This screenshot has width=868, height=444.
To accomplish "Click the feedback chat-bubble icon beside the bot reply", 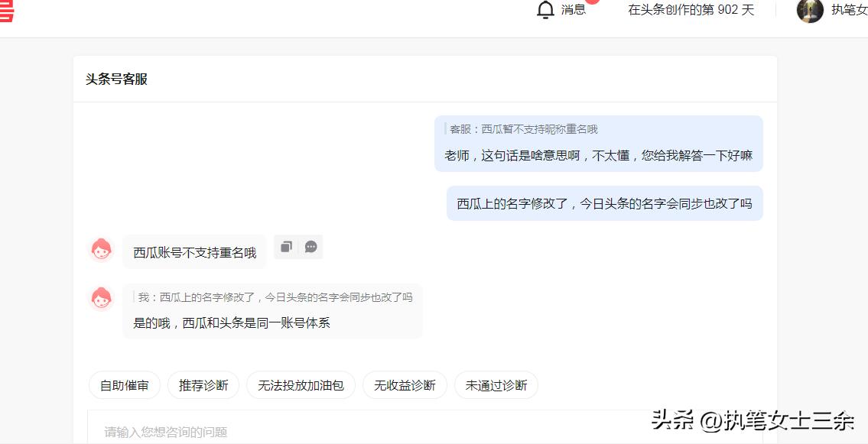I will pyautogui.click(x=310, y=247).
